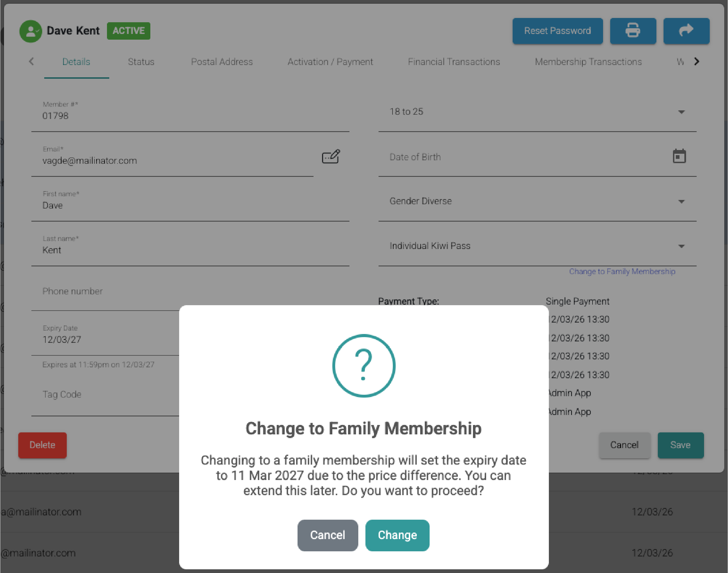Viewport: 728px width, 573px height.
Task: Expand the Individual Kiwi Pass dropdown
Action: click(681, 246)
